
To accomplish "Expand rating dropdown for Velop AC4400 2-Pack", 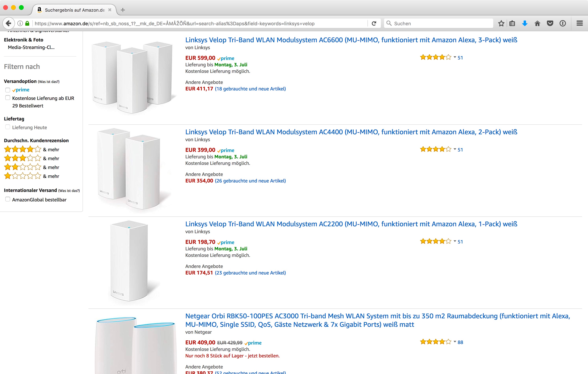I will [455, 149].
